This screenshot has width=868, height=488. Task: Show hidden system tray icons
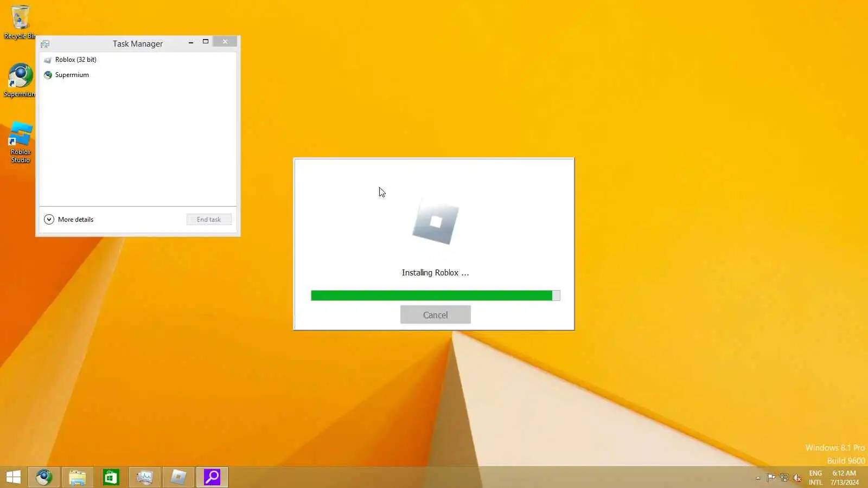[758, 478]
